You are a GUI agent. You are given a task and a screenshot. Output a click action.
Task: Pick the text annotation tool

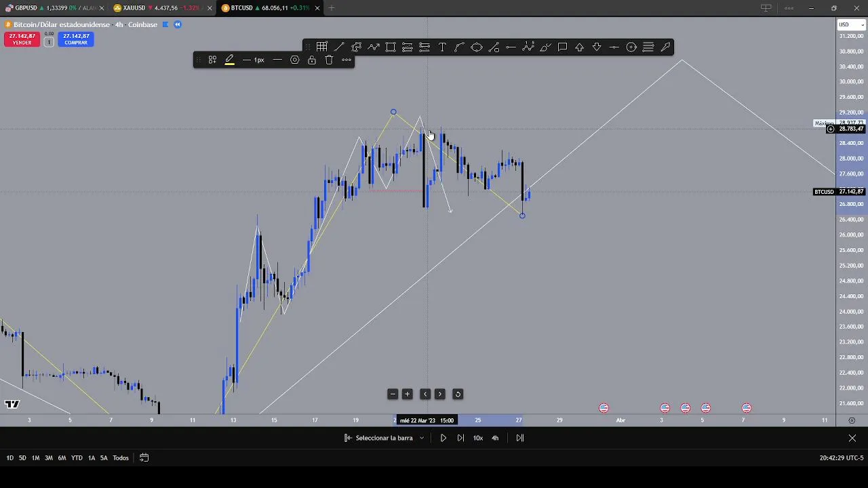point(442,47)
